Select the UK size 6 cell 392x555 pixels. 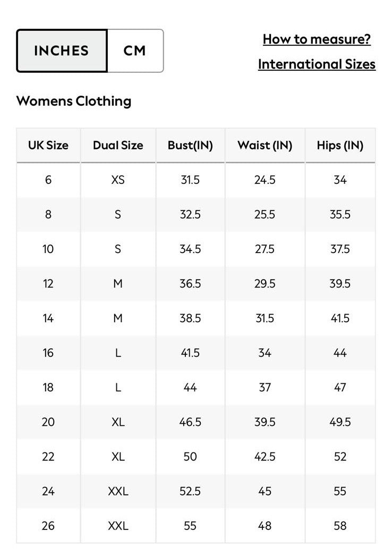[x=48, y=180]
